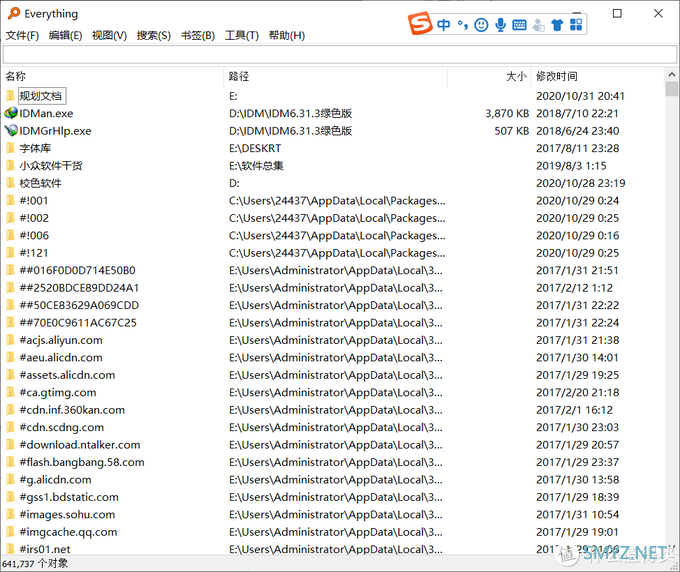
Task: Sort results by 修改时间 column header
Action: (x=597, y=76)
